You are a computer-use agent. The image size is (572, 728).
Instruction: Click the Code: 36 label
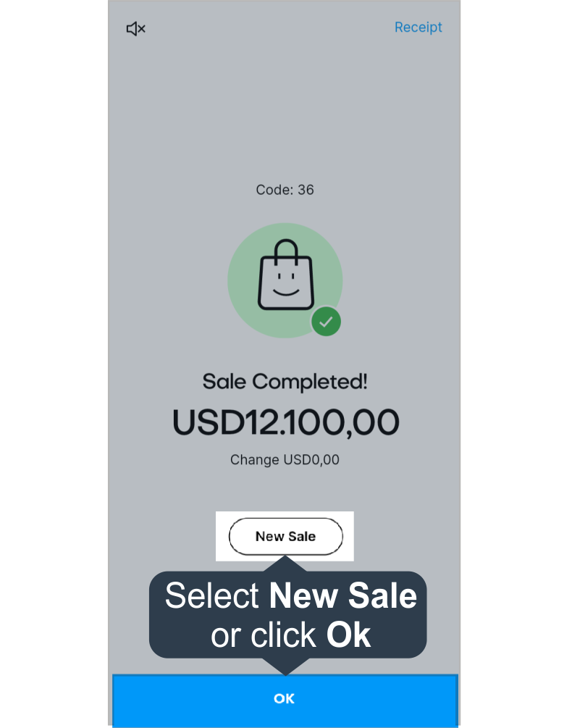[x=285, y=190]
